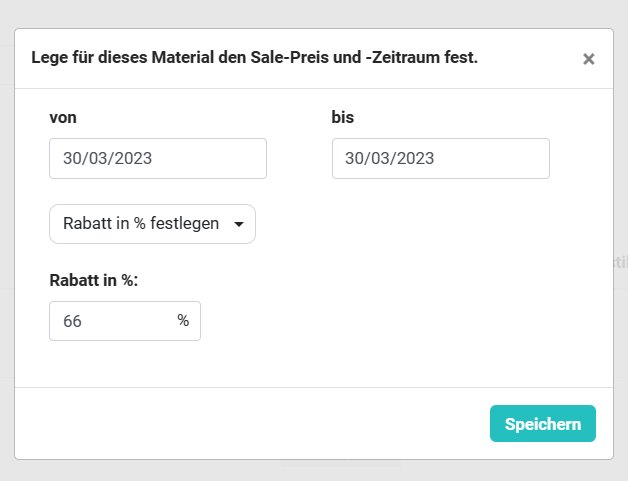628x481 pixels.
Task: Place cursor after 2023 in the von date
Action: click(x=154, y=158)
